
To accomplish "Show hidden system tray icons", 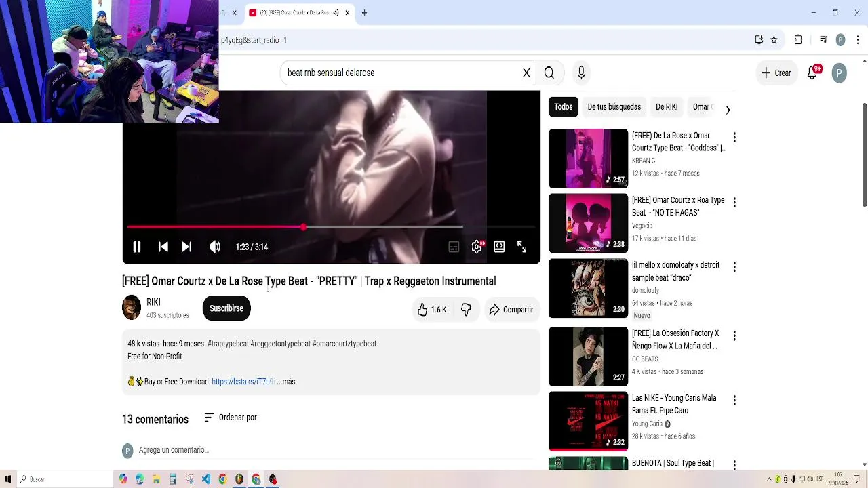I will [x=769, y=479].
